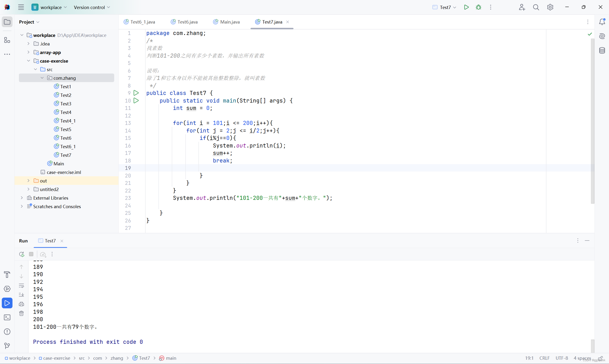Open more run actions menu in title bar
609x364 pixels.
point(491,7)
